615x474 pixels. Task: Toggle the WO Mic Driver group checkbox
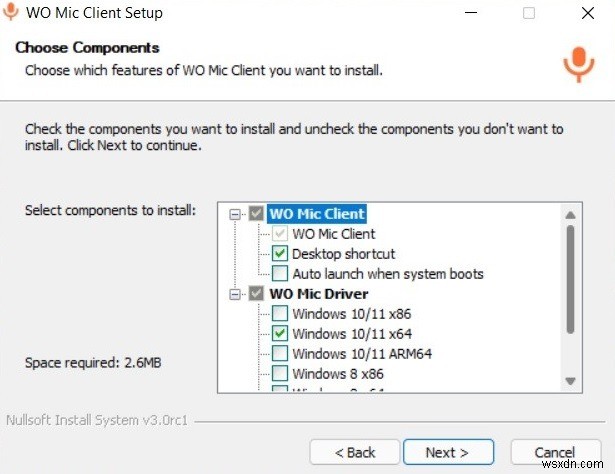pos(256,294)
